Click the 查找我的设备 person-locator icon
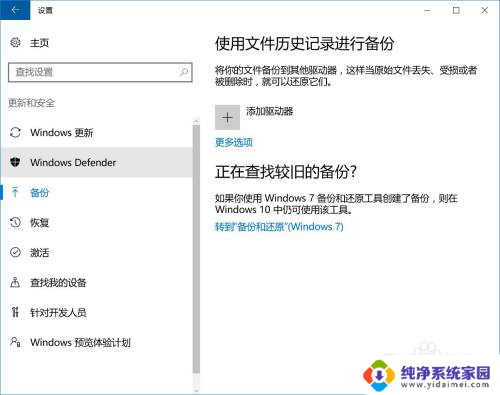Viewport: 500px width, 395px height. (15, 282)
